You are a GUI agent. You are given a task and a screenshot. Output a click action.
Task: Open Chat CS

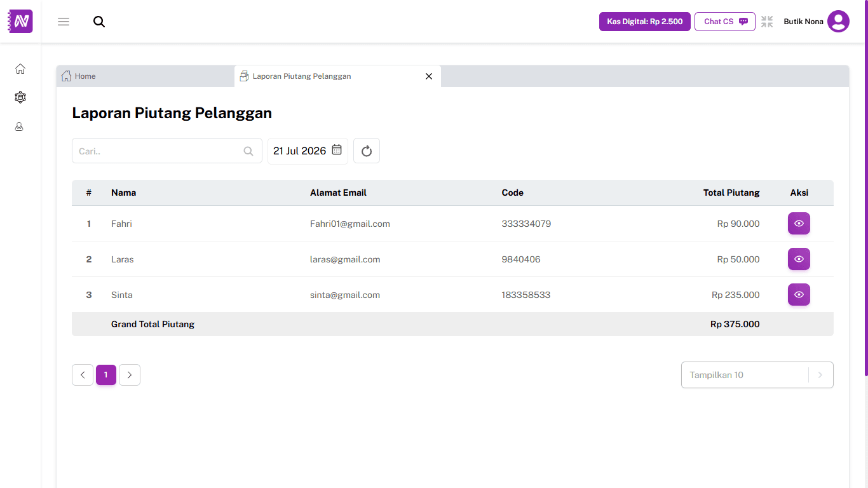725,22
